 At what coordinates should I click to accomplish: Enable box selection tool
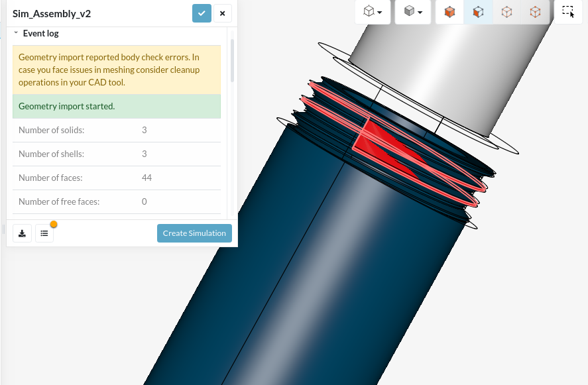click(x=568, y=12)
